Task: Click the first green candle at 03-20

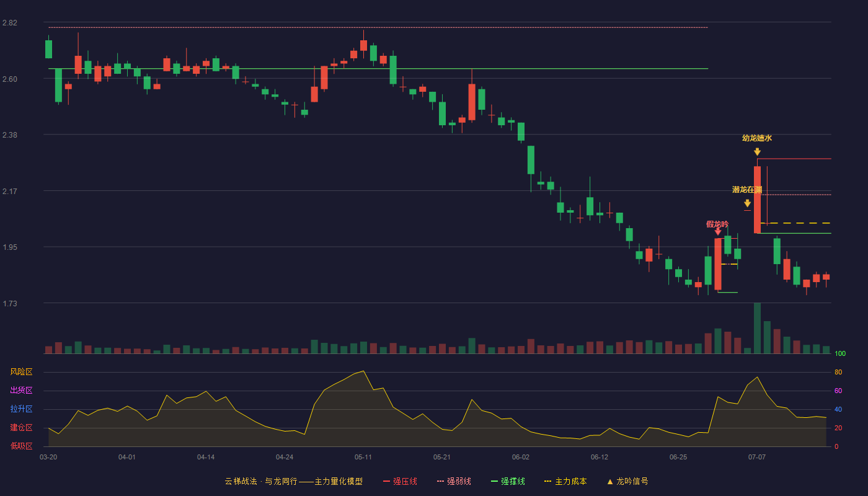Action: click(48, 49)
